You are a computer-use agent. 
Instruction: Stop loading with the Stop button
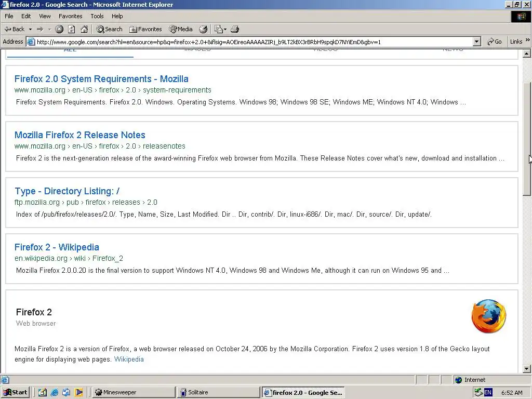coord(59,30)
